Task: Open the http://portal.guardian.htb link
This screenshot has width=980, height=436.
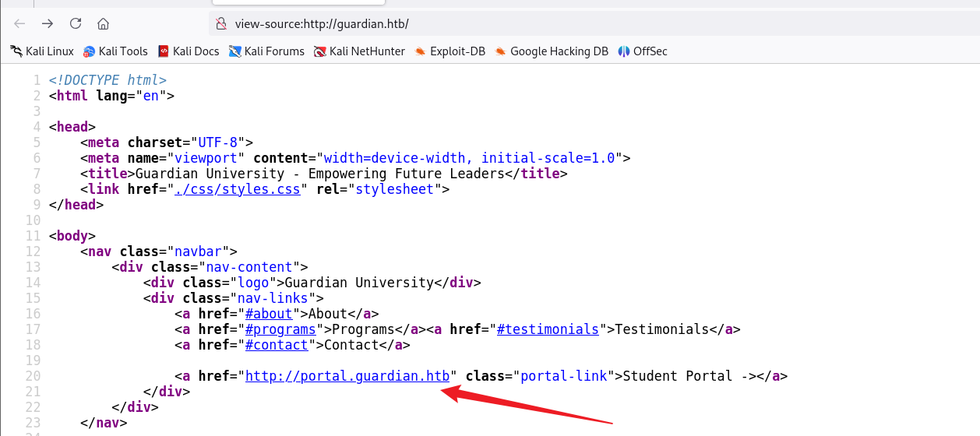Action: (x=347, y=376)
